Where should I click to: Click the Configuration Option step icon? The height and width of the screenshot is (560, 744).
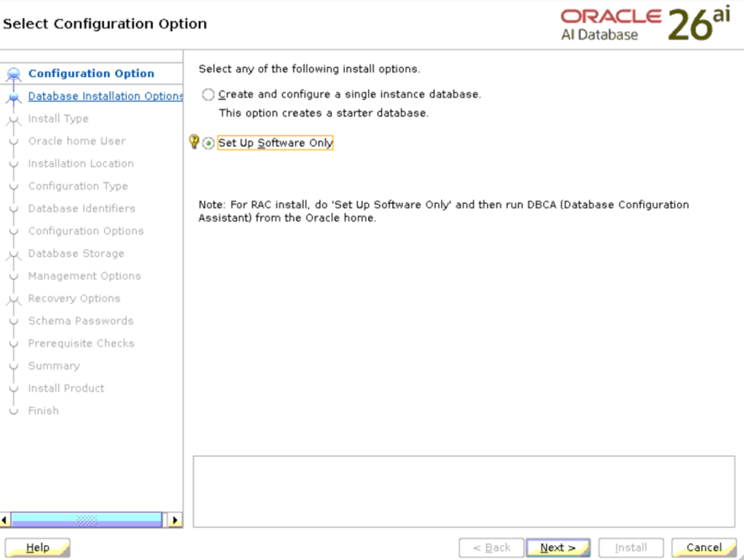(x=13, y=74)
